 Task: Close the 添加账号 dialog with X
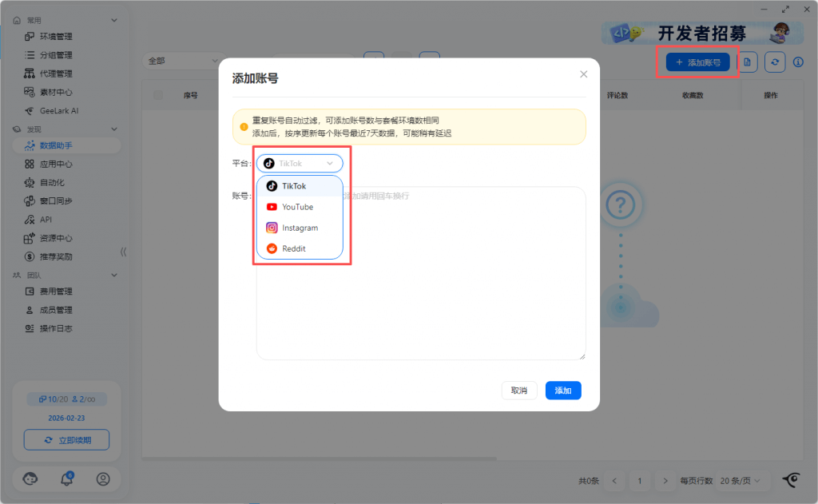(583, 74)
